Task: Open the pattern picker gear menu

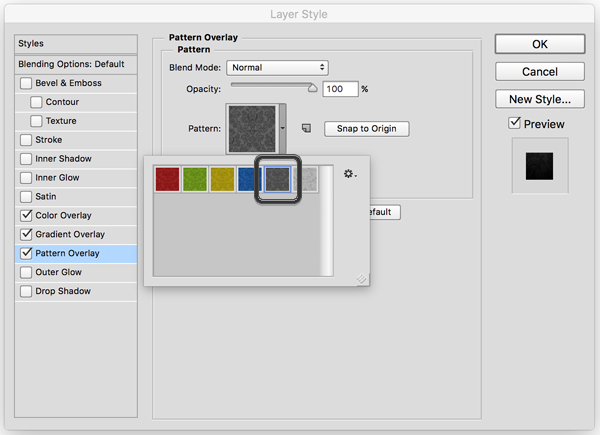Action: point(350,174)
